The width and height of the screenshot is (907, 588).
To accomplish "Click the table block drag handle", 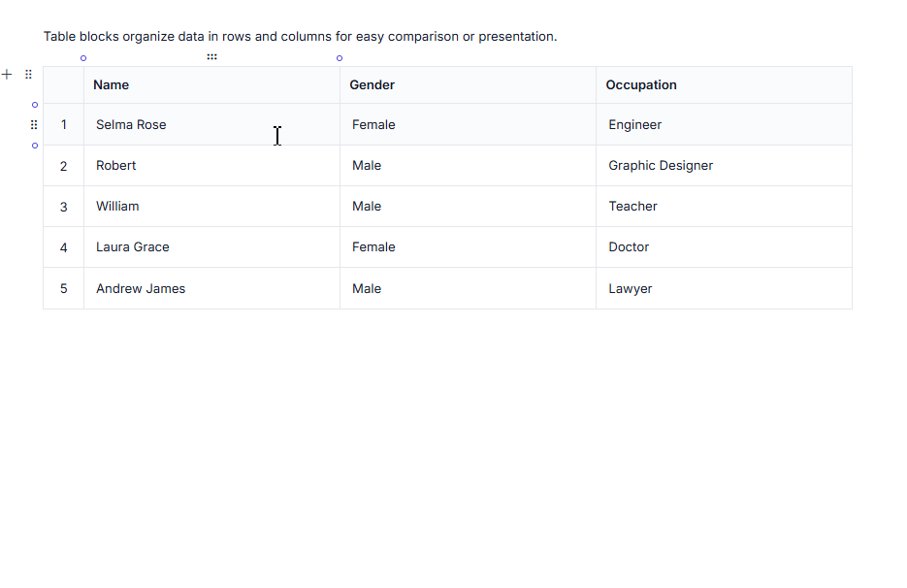I will pos(28,74).
